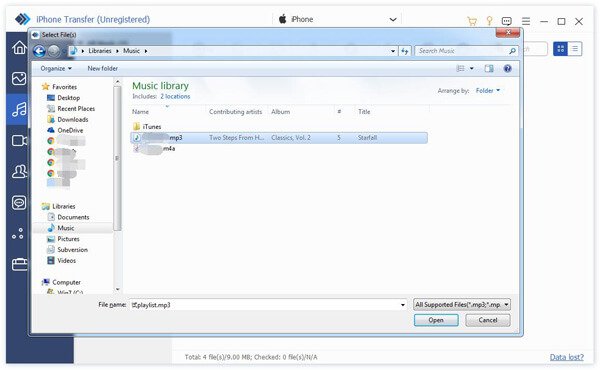
Task: Click the Cancel button
Action: click(488, 320)
